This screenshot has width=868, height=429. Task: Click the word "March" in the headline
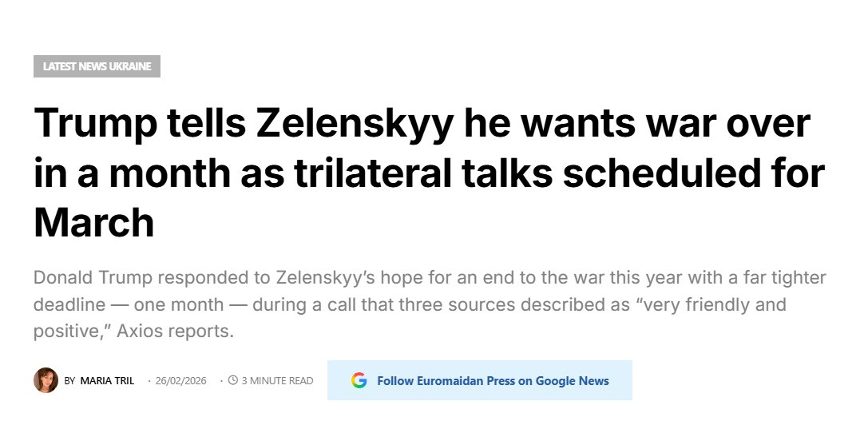coord(93,221)
